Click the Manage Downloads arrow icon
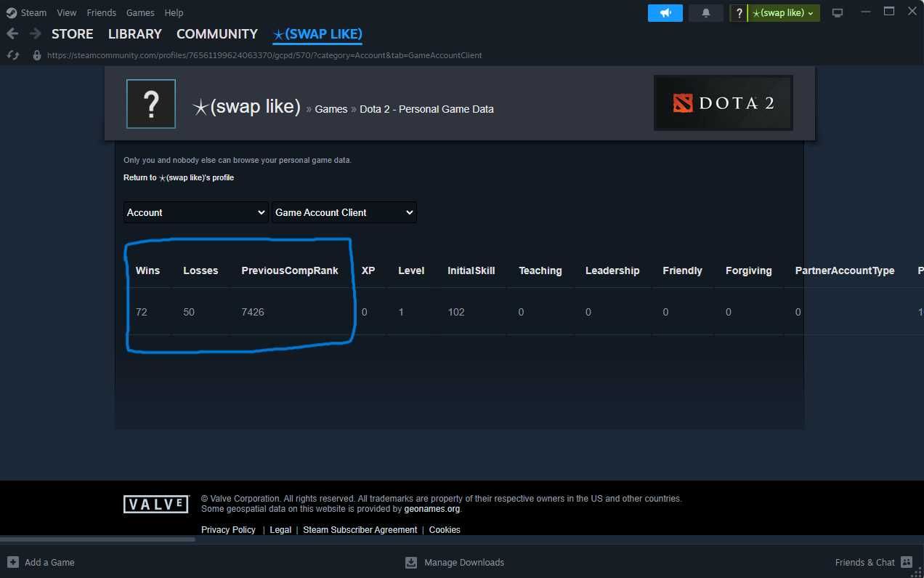The height and width of the screenshot is (578, 924). tap(411, 562)
